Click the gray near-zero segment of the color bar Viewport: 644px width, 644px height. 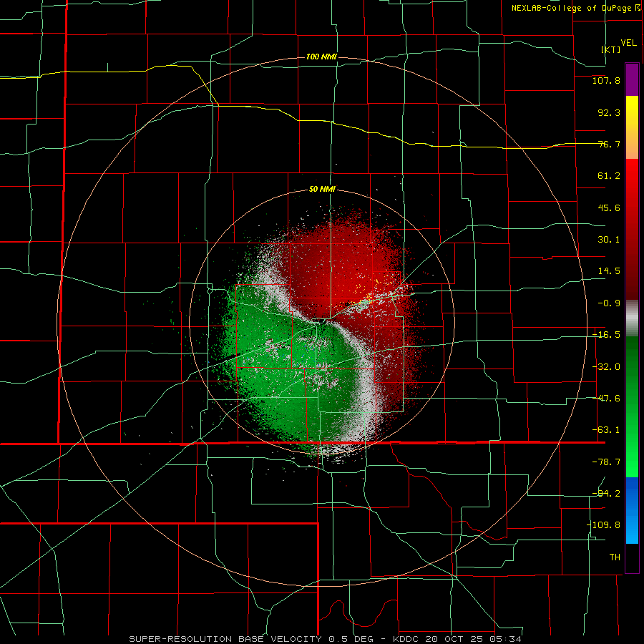click(x=632, y=318)
